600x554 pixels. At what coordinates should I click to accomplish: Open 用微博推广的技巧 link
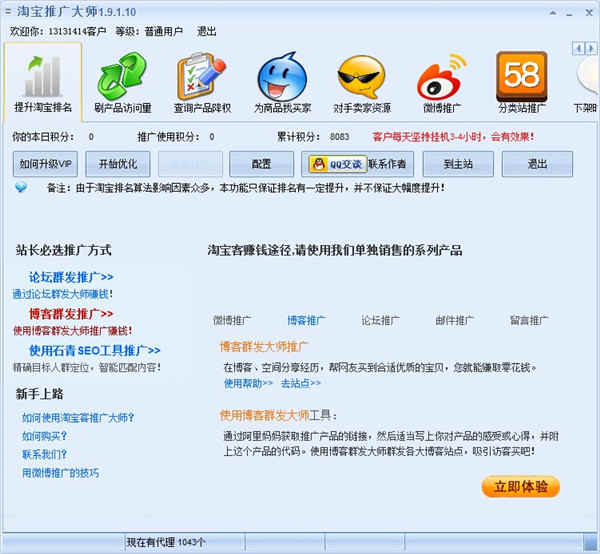(60, 473)
